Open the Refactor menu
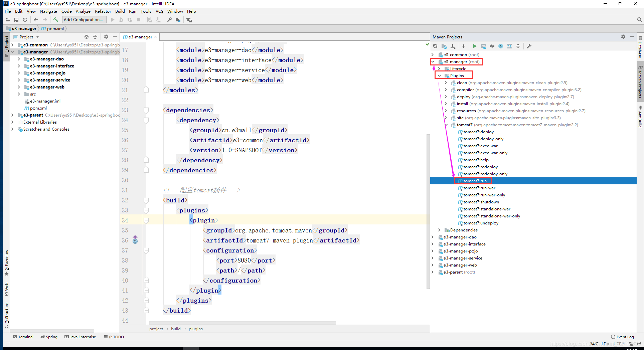 point(103,11)
